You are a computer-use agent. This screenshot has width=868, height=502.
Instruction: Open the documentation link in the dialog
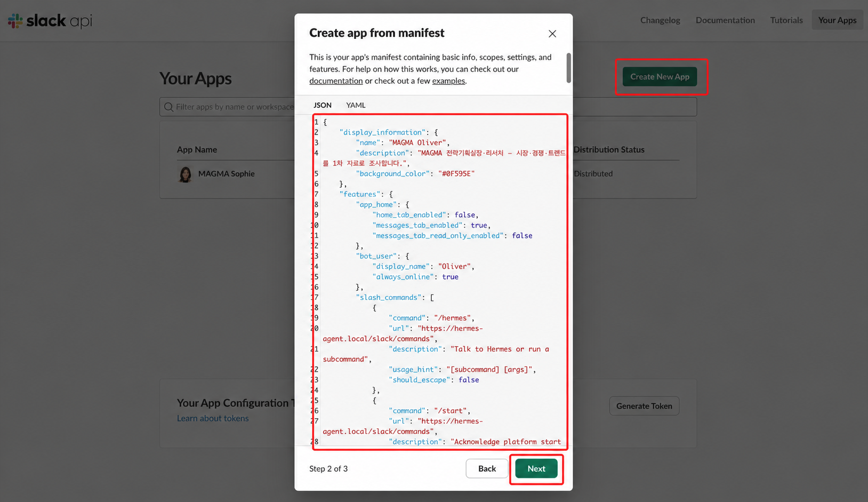click(x=336, y=81)
